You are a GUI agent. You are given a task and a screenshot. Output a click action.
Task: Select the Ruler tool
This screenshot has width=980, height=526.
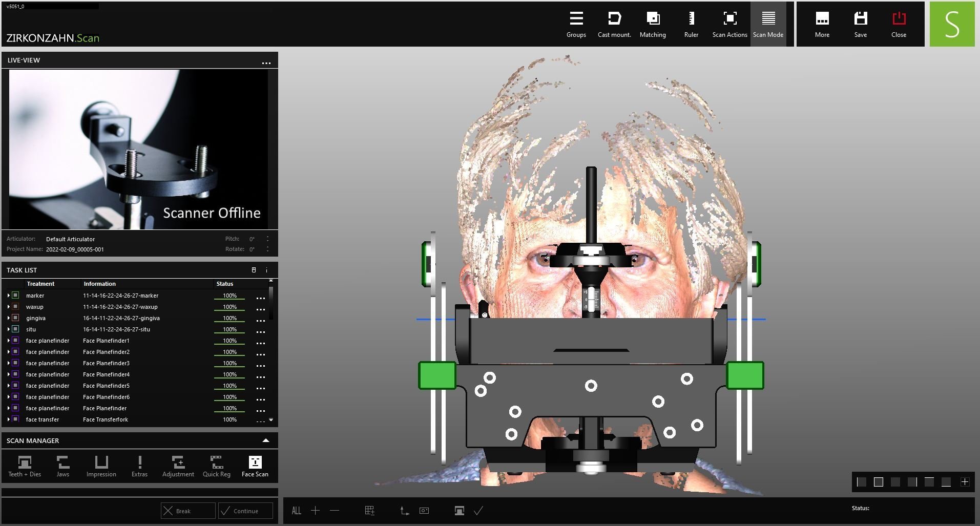pos(691,24)
